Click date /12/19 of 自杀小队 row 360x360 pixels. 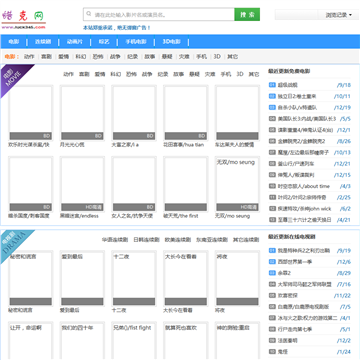click(x=342, y=108)
